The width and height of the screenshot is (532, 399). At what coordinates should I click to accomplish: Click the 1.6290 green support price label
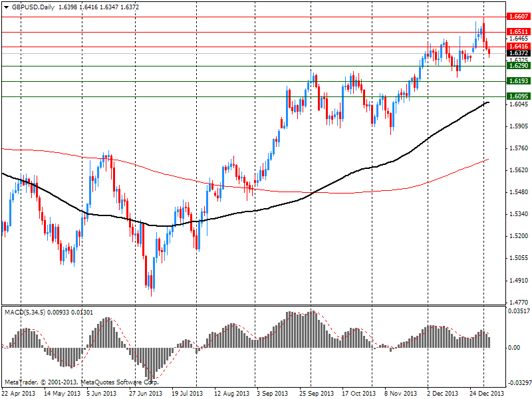tap(519, 65)
